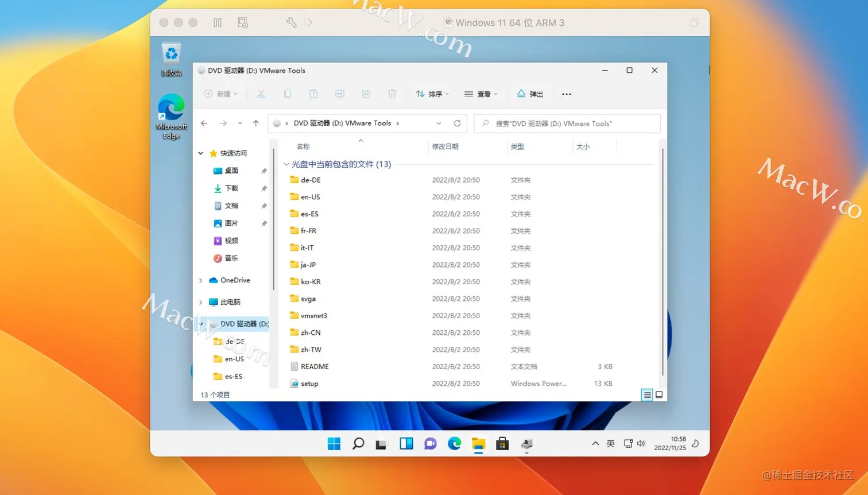Screen dimensions: 868x495
Task: Open Microsoft Edge from the taskbar
Action: 455,443
